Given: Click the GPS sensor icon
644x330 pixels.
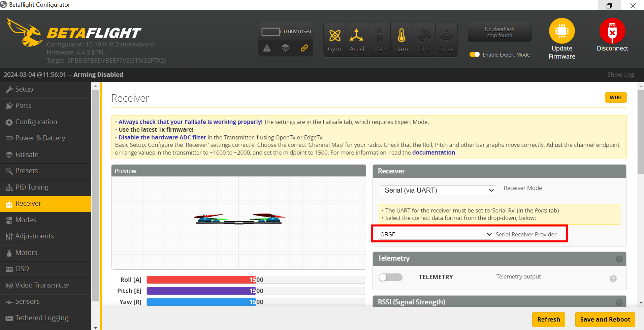Looking at the screenshot, I should tap(424, 40).
